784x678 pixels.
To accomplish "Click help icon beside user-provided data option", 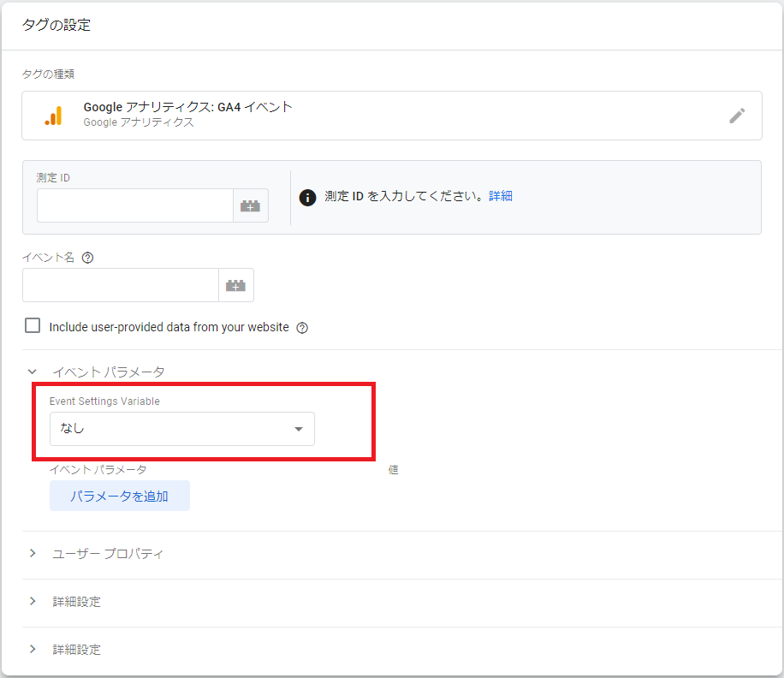I will [301, 327].
